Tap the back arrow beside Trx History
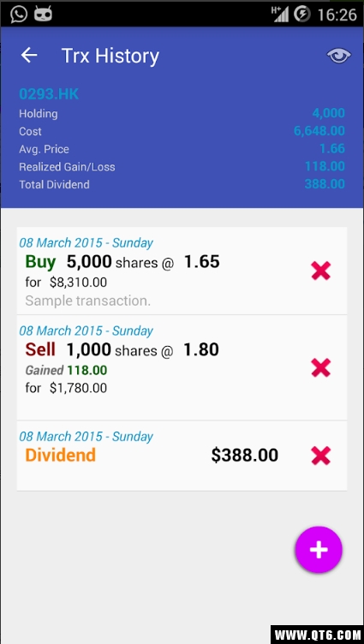364x644 pixels. point(29,55)
